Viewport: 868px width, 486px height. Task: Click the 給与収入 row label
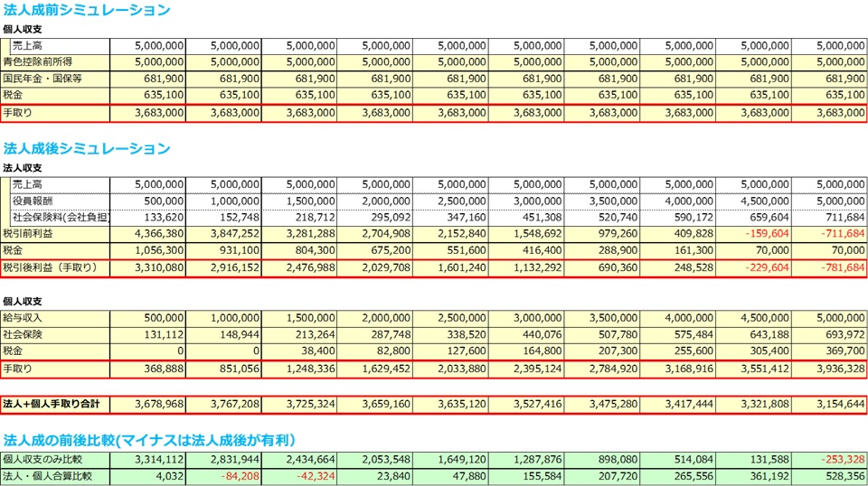point(22,318)
